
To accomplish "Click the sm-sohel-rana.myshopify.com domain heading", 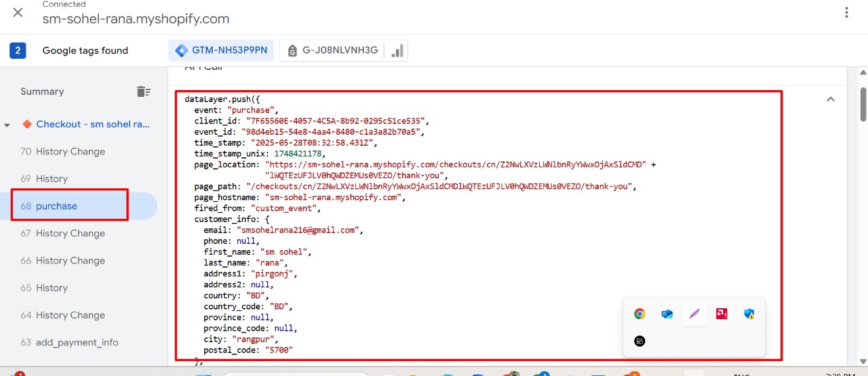I will (136, 19).
